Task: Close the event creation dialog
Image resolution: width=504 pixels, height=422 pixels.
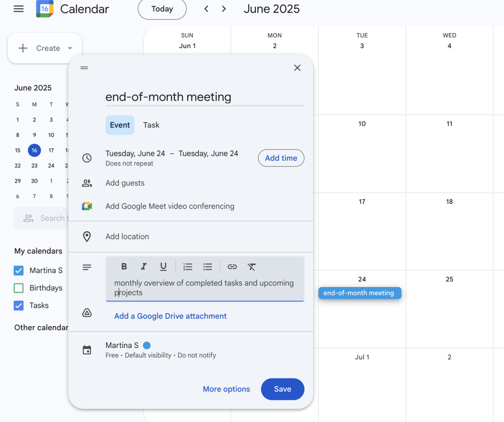Action: (297, 68)
